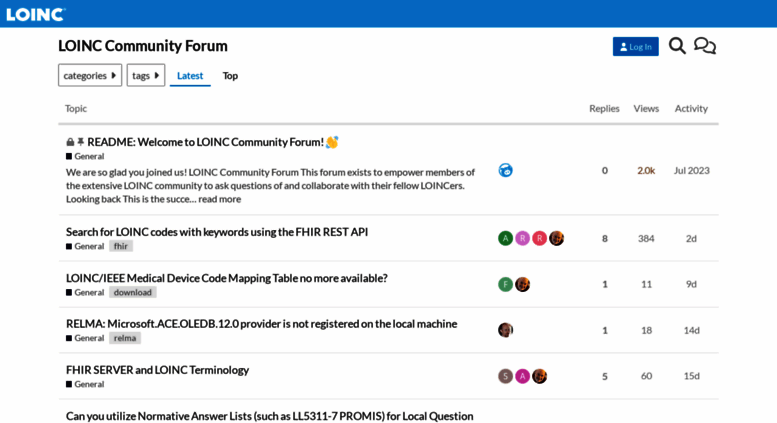Viewport: 777px width, 423px height.
Task: Open Search for LOINC codes FHIR REST API topic
Action: pos(217,232)
